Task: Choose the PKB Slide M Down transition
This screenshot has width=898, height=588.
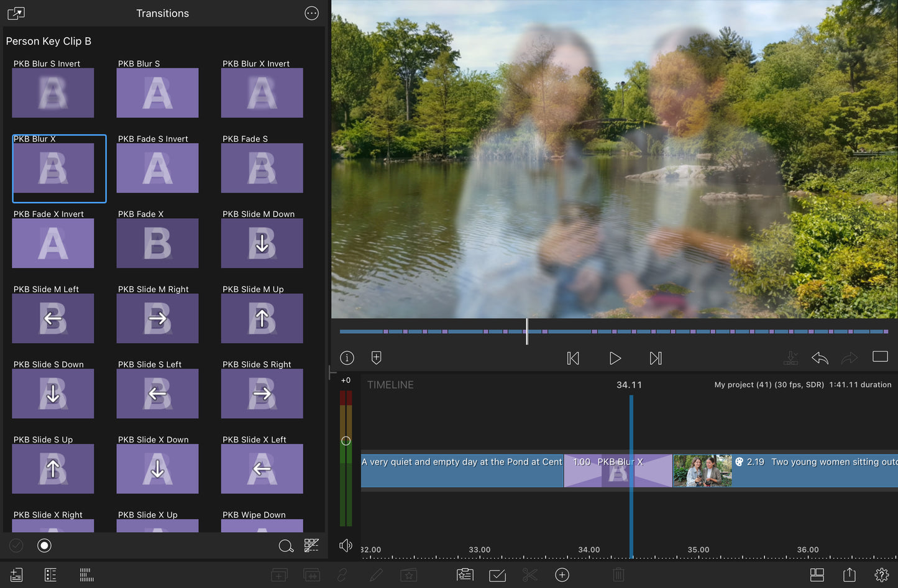Action: point(262,243)
